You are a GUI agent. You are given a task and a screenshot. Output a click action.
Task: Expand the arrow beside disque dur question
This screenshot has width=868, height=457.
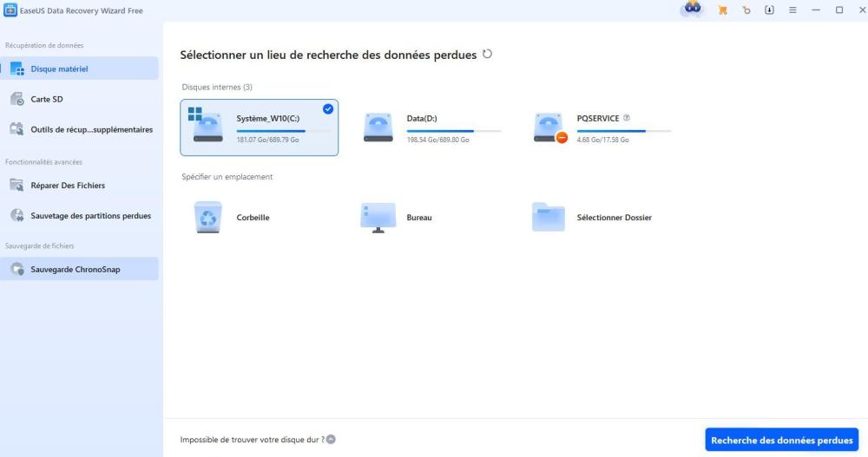pyautogui.click(x=331, y=440)
